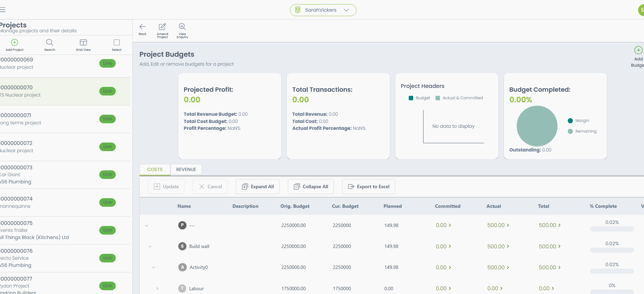
Task: Select project 0000000072 Nuclear project
Action: (x=65, y=147)
